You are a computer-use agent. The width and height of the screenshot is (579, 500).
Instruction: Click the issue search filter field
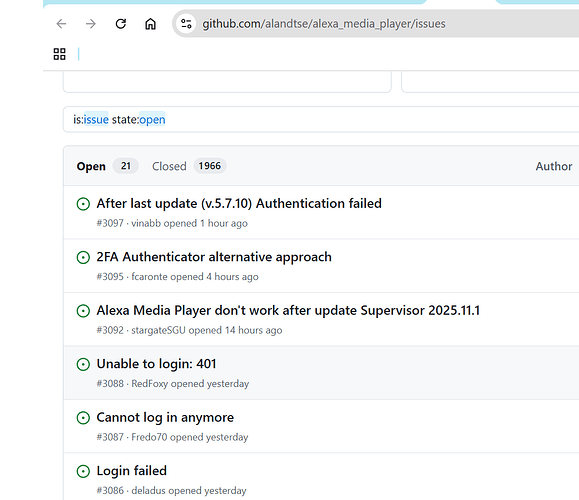[x=321, y=119]
